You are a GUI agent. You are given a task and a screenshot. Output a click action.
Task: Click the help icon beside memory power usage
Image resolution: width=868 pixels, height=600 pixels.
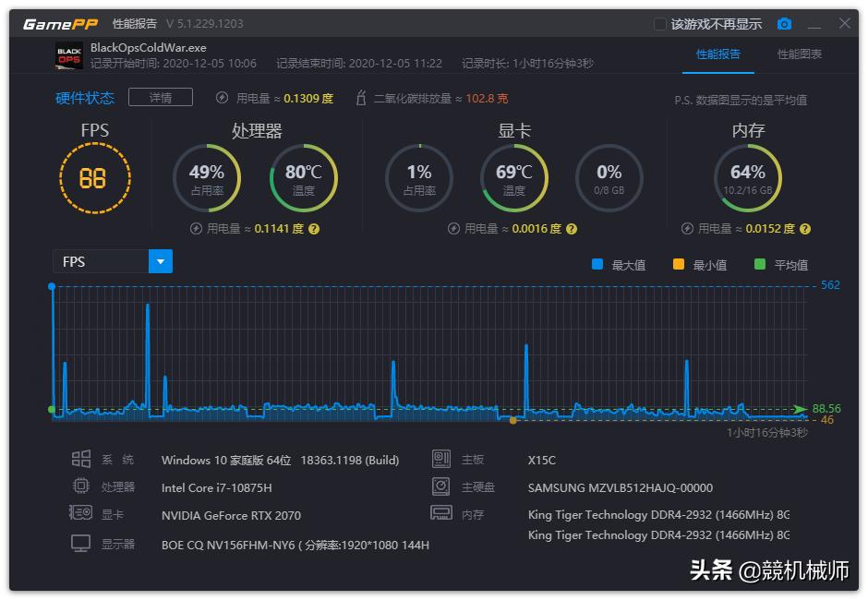pyautogui.click(x=805, y=229)
